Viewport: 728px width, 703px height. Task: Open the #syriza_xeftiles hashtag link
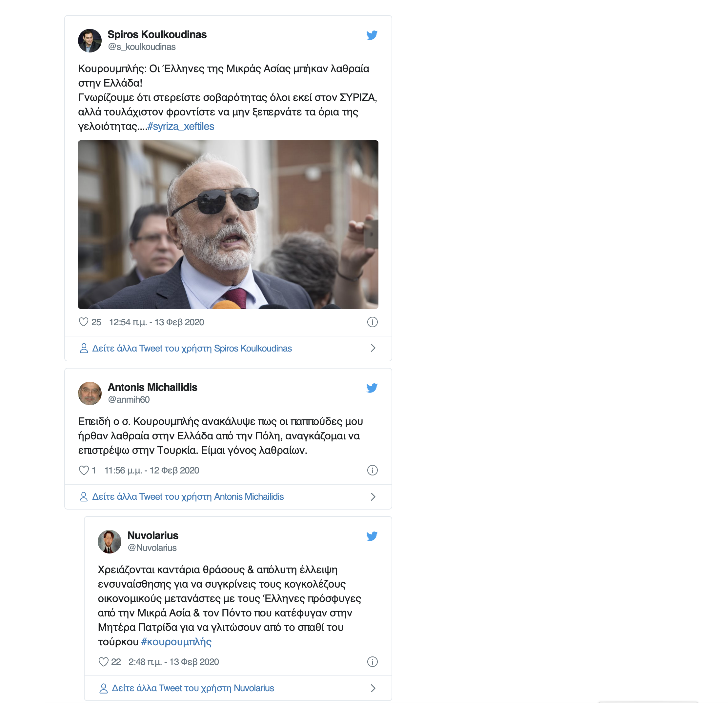tap(180, 126)
